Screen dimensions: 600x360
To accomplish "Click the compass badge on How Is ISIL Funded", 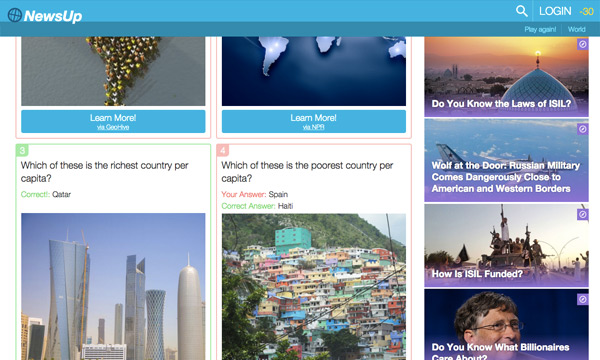I will 582,215.
